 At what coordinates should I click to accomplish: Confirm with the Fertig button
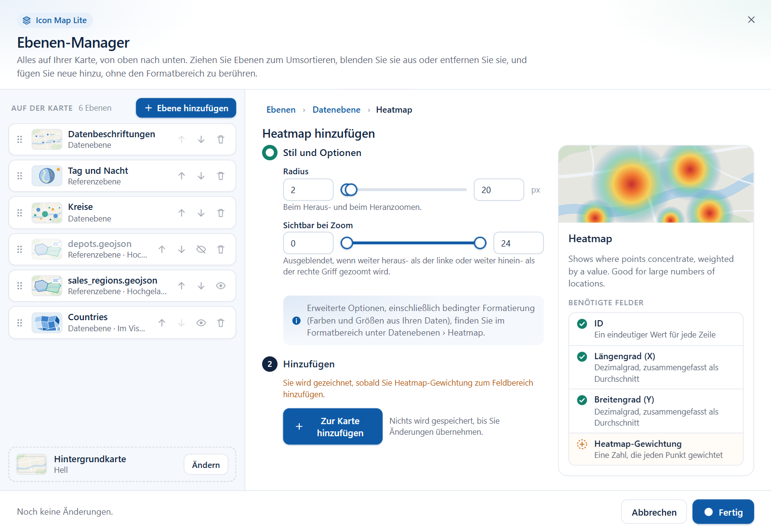point(723,512)
